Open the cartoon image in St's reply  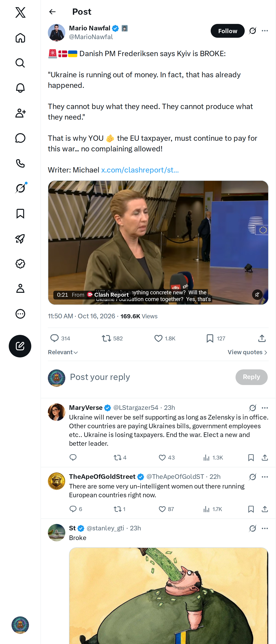pyautogui.click(x=169, y=595)
